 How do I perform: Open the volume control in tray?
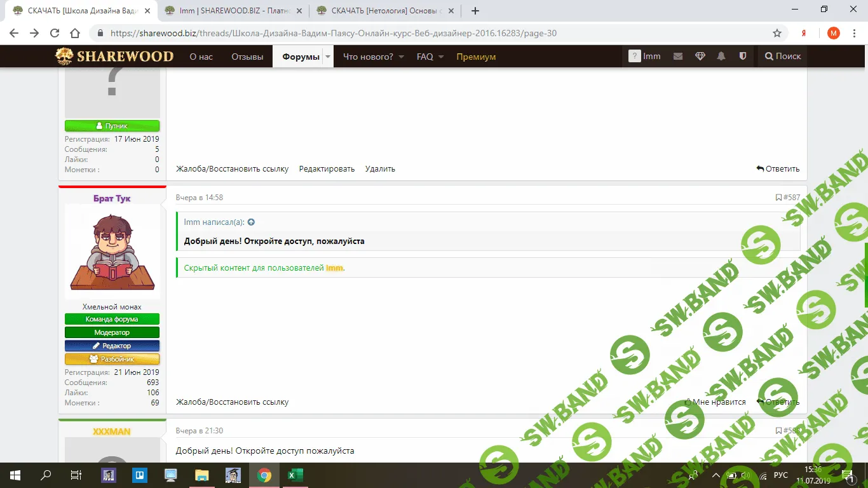click(x=746, y=475)
